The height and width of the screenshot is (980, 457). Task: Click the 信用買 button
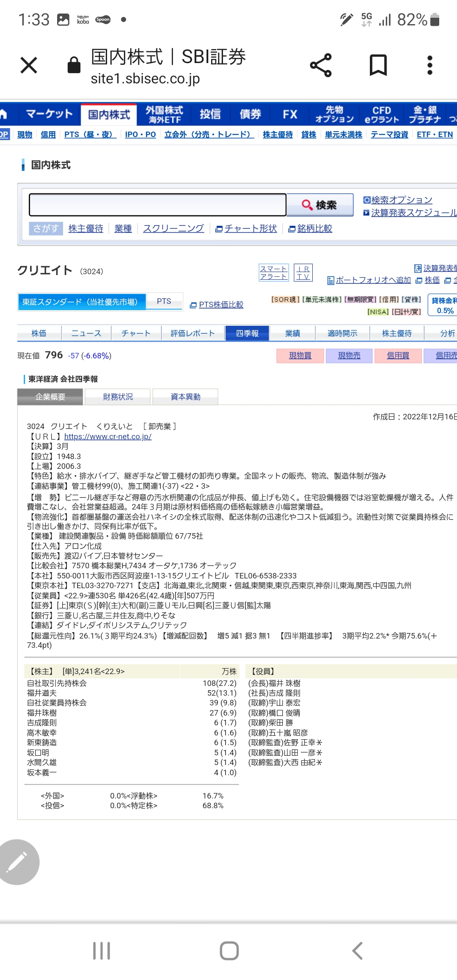click(x=398, y=356)
